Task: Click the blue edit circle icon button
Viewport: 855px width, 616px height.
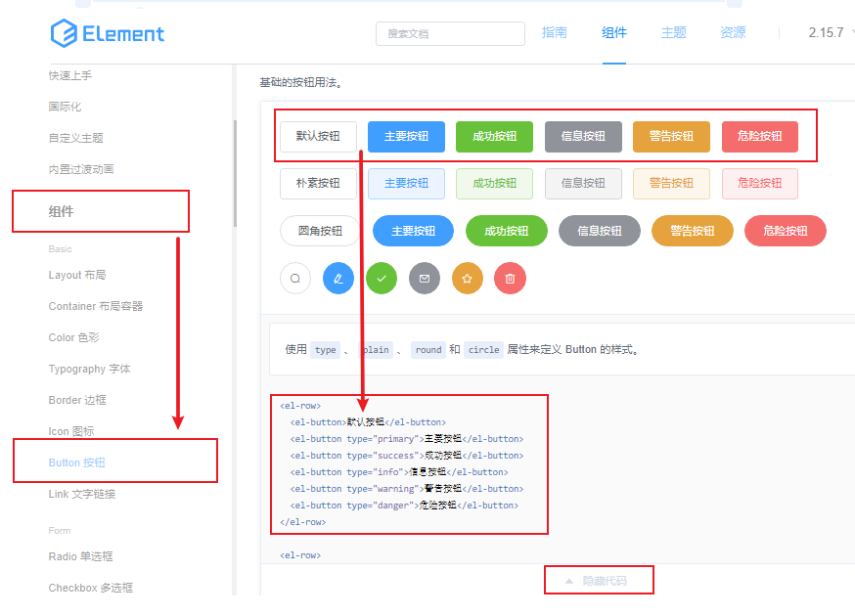Action: click(x=338, y=279)
